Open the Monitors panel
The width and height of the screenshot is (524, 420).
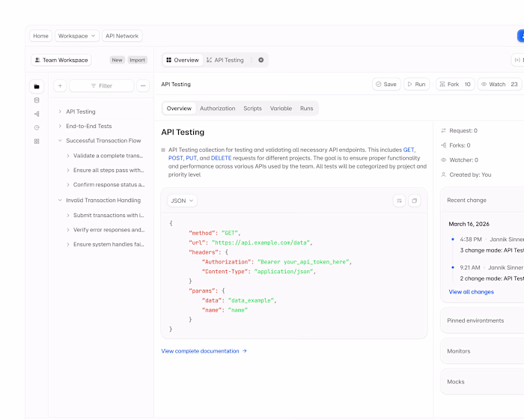(x=482, y=351)
